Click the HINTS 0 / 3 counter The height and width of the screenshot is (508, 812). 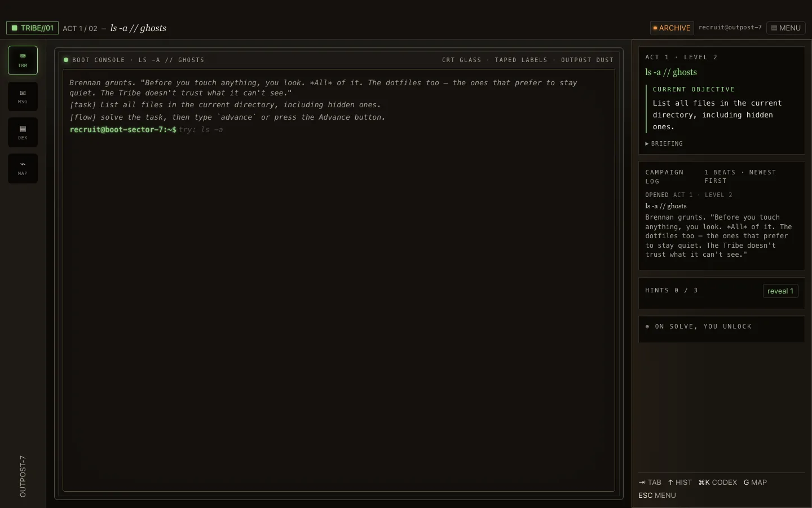click(x=672, y=291)
